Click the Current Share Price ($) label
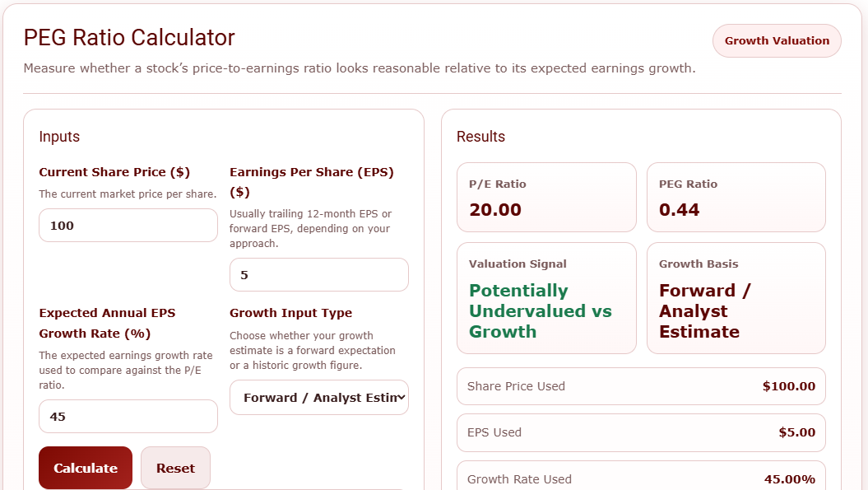 pyautogui.click(x=114, y=172)
